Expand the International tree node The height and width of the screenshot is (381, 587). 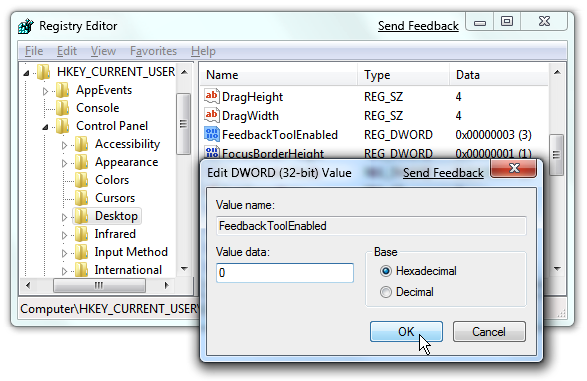click(64, 271)
